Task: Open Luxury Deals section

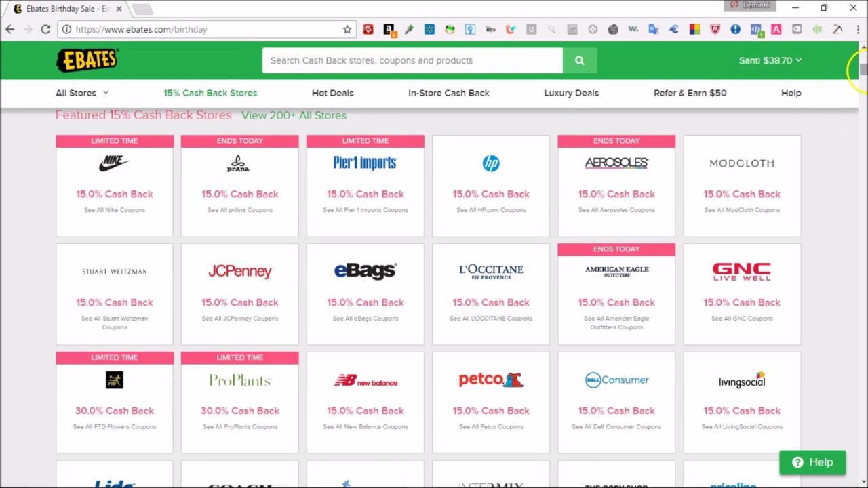Action: [572, 93]
